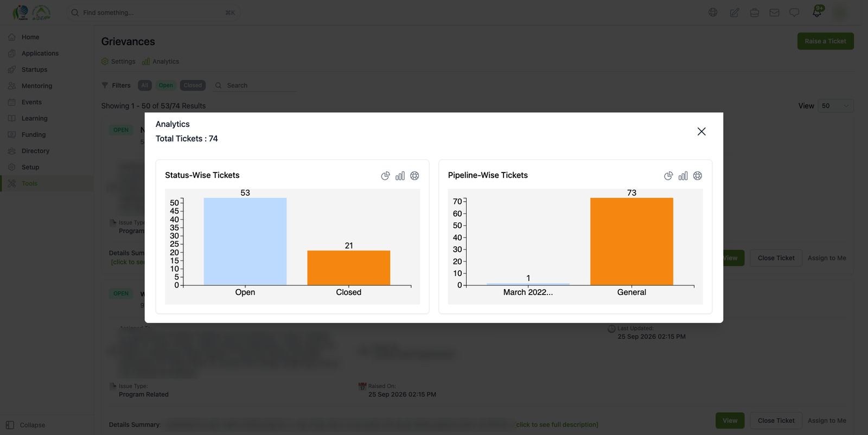Viewport: 868px width, 435px height.
Task: Open the briefcase icon in header
Action: click(754, 12)
